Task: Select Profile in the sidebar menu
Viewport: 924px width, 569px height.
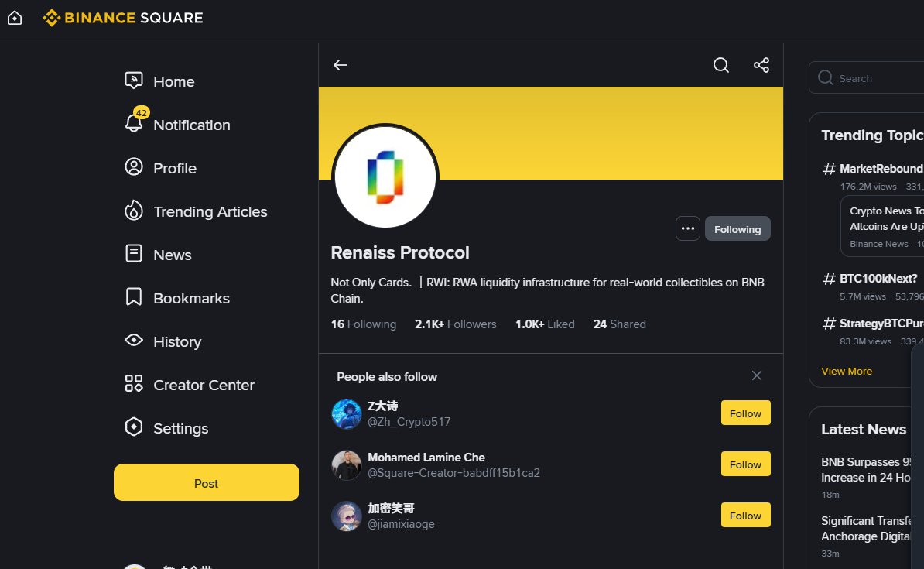Action: tap(175, 168)
